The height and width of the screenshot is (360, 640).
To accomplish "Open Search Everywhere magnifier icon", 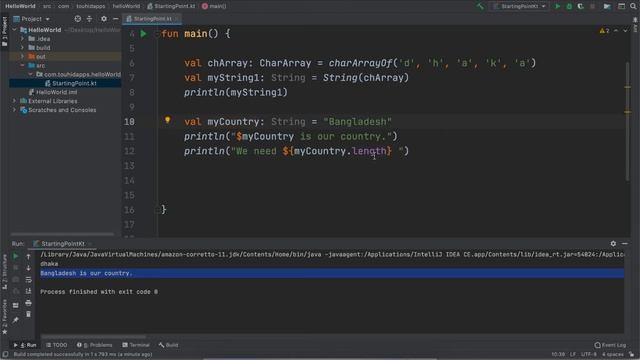I will (x=633, y=6).
